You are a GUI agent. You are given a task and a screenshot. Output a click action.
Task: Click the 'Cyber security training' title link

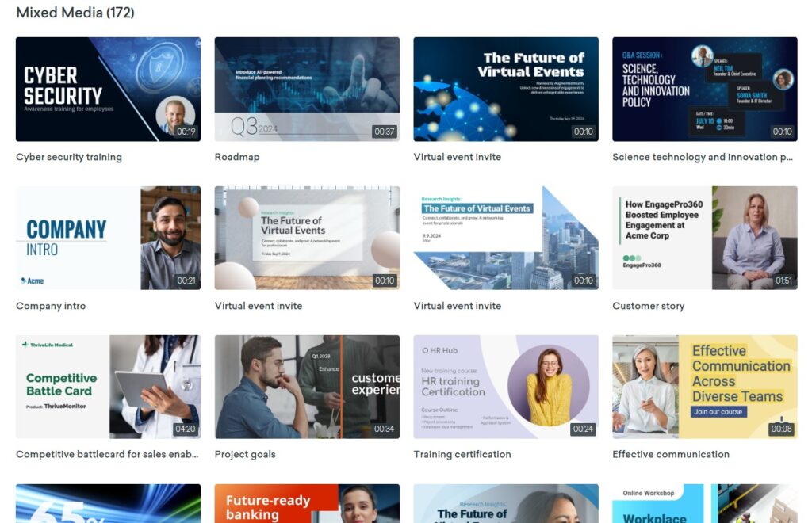pyautogui.click(x=69, y=157)
